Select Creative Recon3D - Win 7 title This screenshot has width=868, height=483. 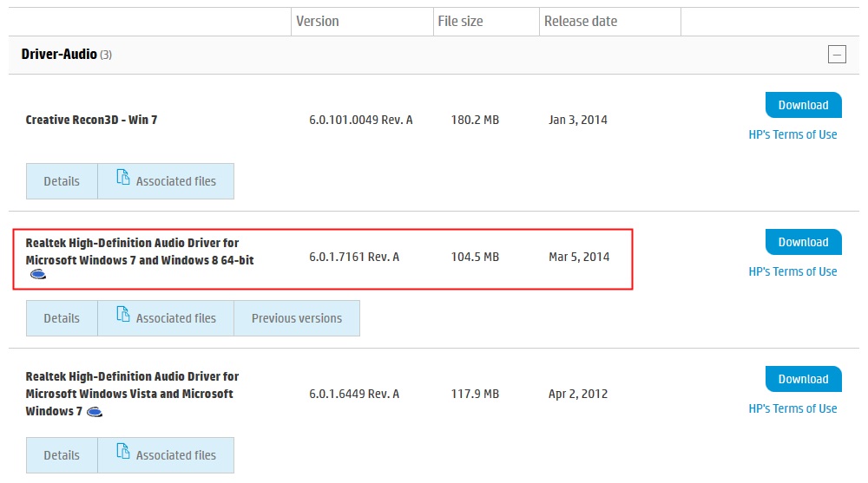[x=91, y=120]
